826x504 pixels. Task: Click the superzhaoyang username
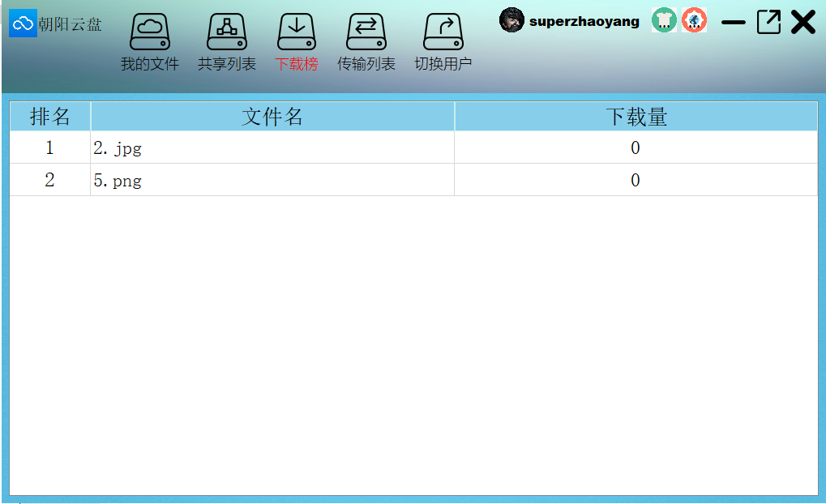coord(584,22)
